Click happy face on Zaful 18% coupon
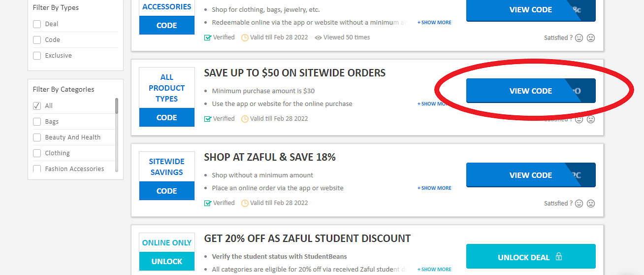The width and height of the screenshot is (644, 275). (579, 204)
